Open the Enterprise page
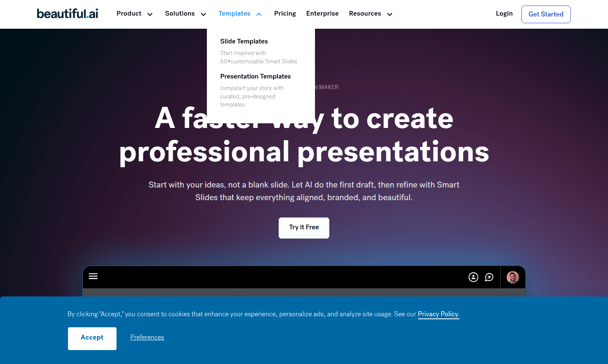 (x=322, y=14)
